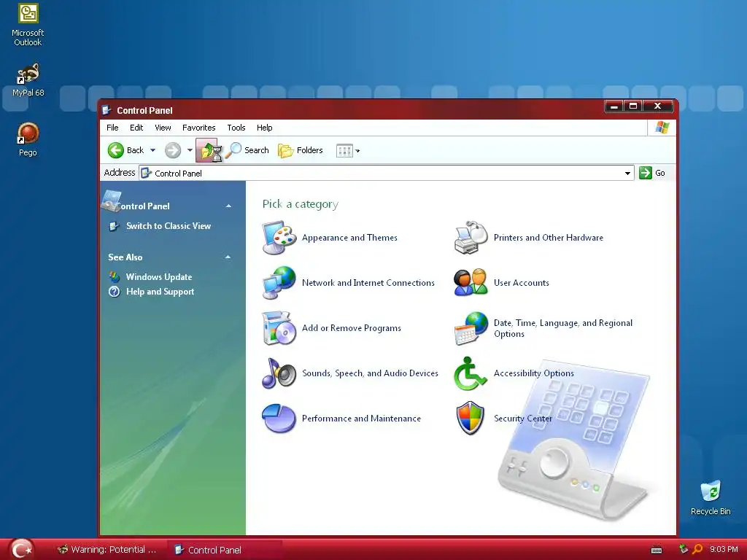Click the Address bar input field

click(x=387, y=174)
